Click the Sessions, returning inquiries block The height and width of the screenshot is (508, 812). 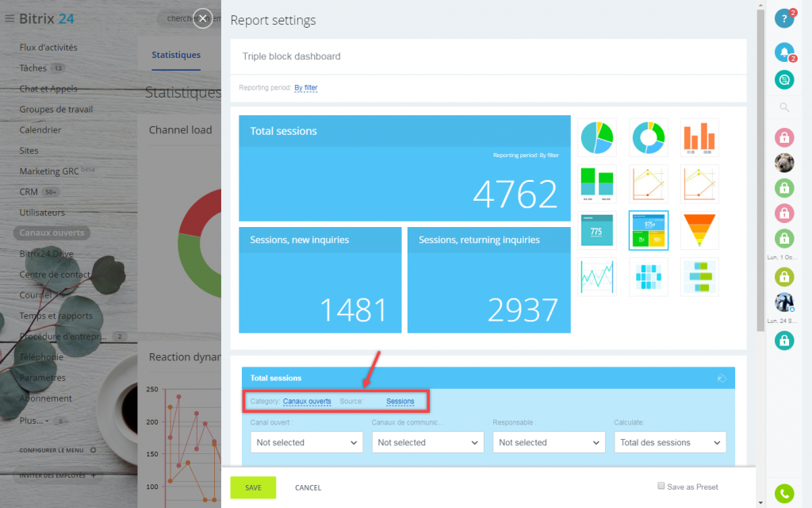point(488,280)
